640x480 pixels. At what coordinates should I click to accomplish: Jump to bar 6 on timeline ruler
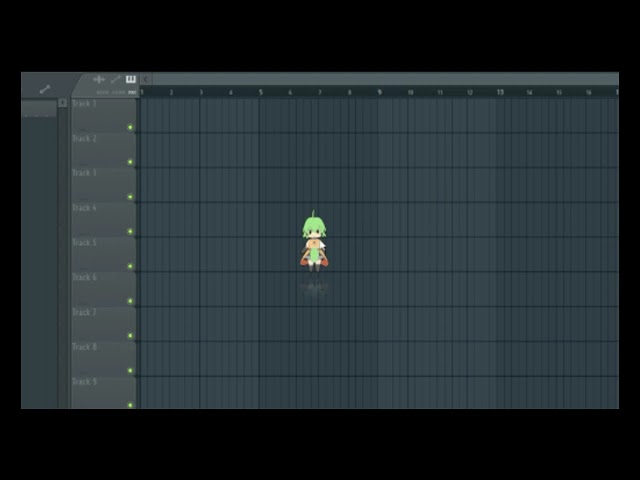pos(290,93)
